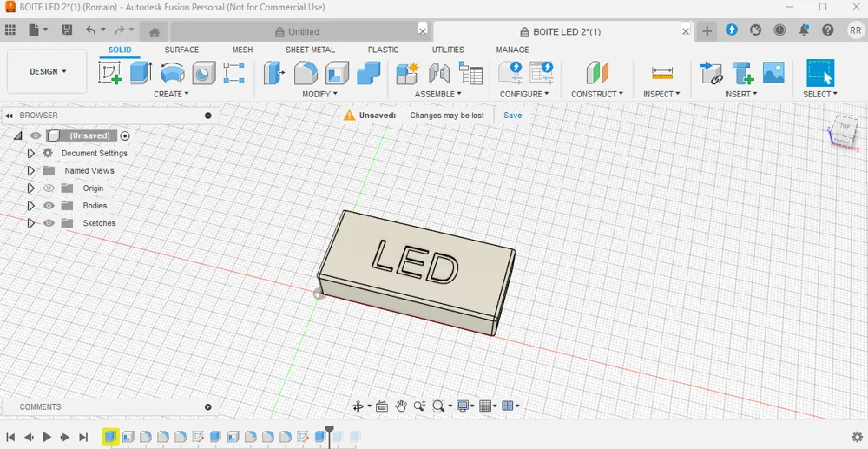Switch to the SHEET METAL tab
The width and height of the screenshot is (868, 449).
[310, 50]
